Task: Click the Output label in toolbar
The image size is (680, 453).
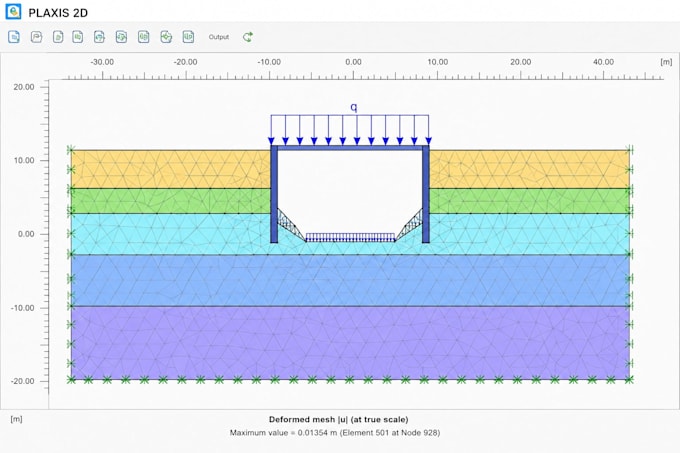Action: (219, 37)
